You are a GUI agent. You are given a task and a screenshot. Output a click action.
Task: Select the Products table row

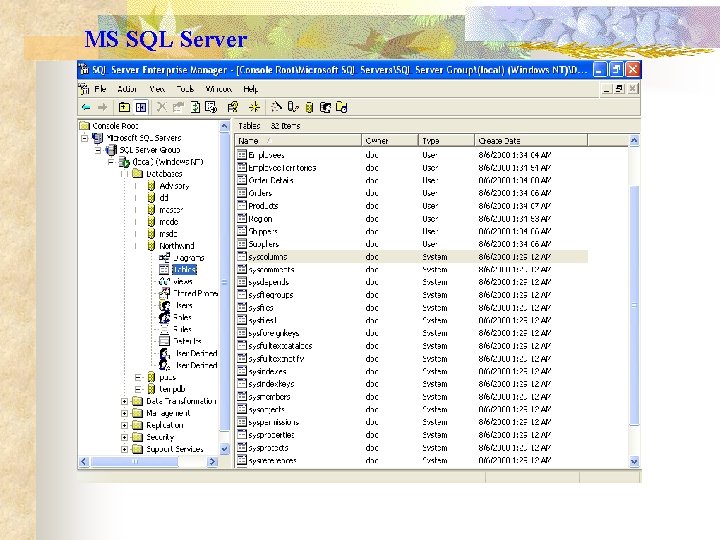point(263,206)
